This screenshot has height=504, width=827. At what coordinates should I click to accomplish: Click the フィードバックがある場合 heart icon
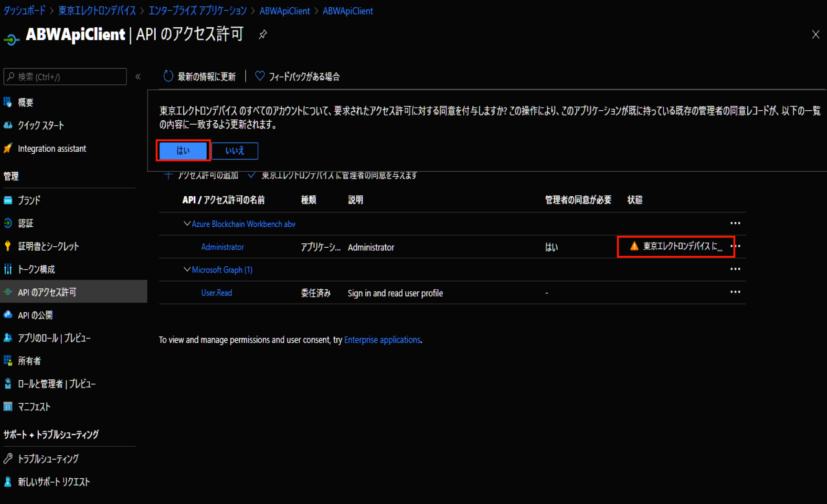click(x=260, y=76)
